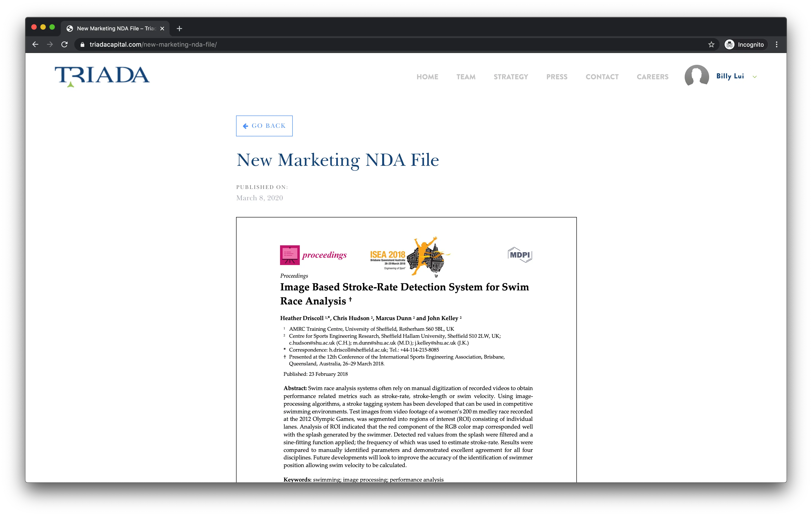
Task: Click the browser forward arrow
Action: point(50,44)
